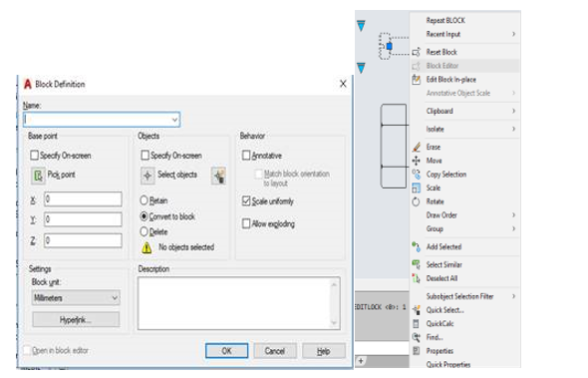Click the Hyperlink... button
Image resolution: width=588 pixels, height=378 pixels.
point(76,320)
